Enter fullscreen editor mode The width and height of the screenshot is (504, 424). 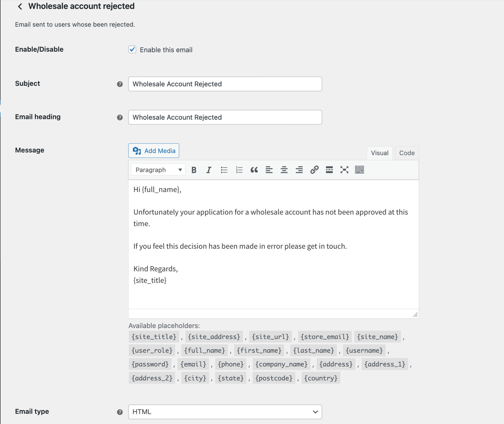(344, 170)
